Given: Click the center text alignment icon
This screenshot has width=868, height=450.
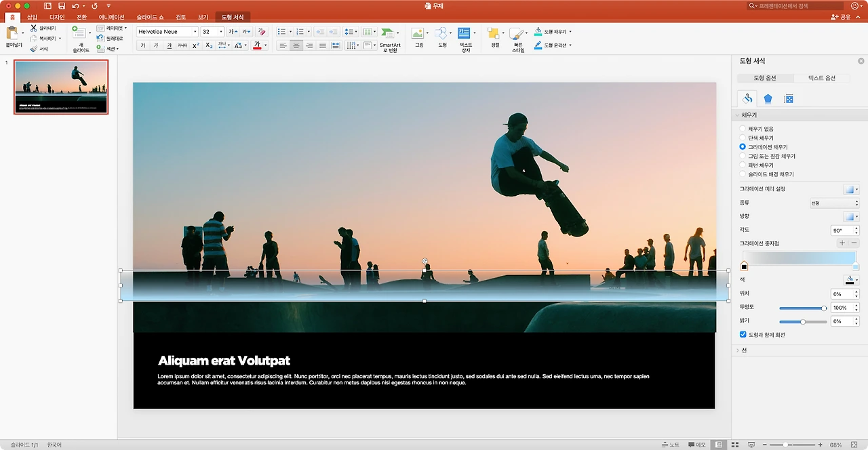Looking at the screenshot, I should (296, 45).
